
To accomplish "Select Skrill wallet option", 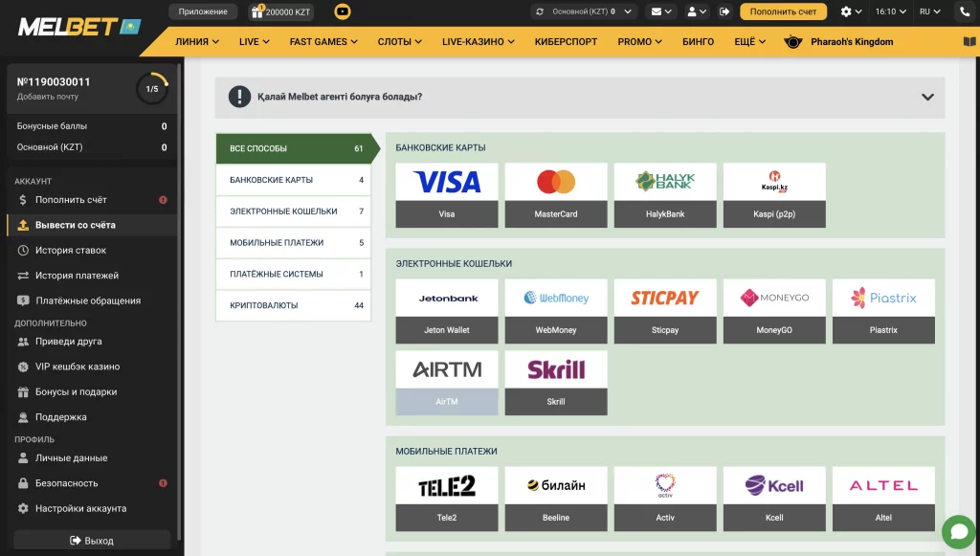I will [x=556, y=383].
